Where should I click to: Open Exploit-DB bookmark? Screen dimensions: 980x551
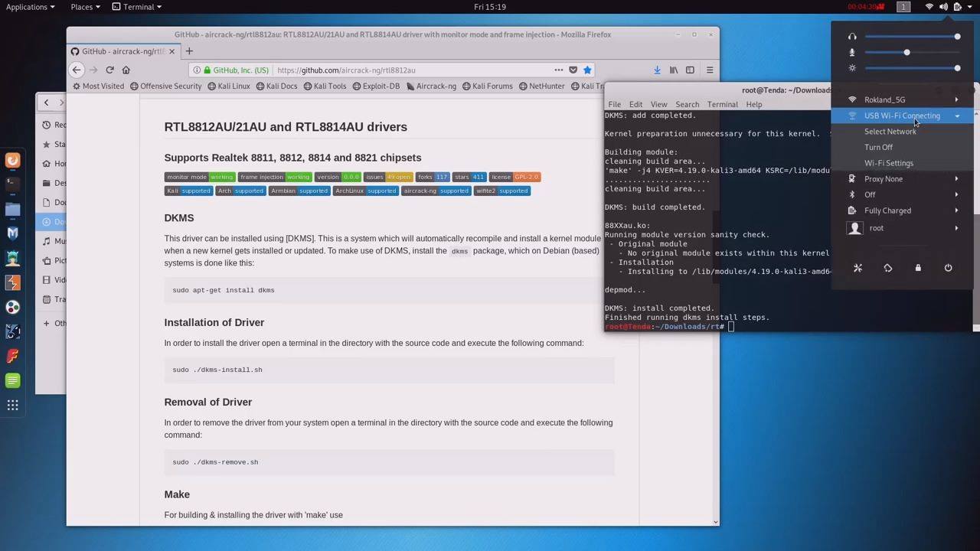pyautogui.click(x=376, y=86)
